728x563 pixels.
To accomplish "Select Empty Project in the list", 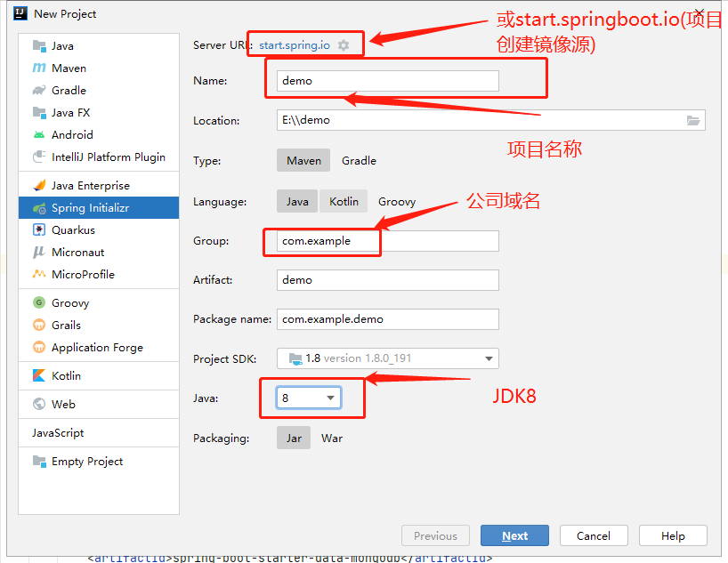I will tap(99, 462).
